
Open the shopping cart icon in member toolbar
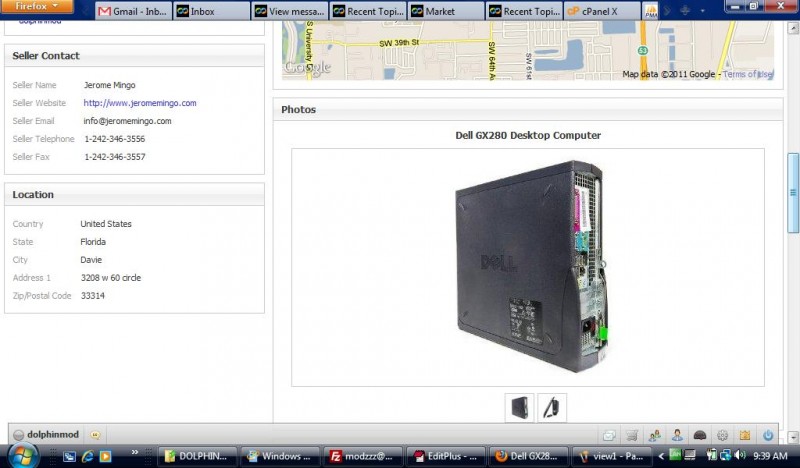[x=632, y=435]
